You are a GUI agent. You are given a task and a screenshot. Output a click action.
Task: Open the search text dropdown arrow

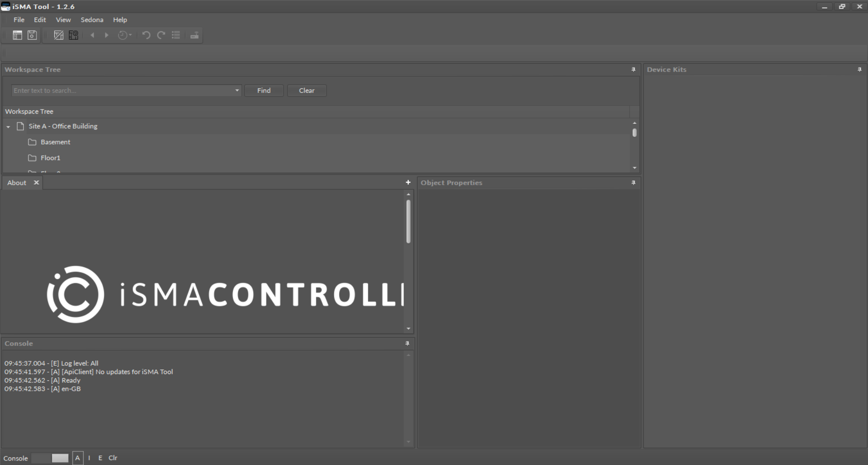tap(237, 91)
